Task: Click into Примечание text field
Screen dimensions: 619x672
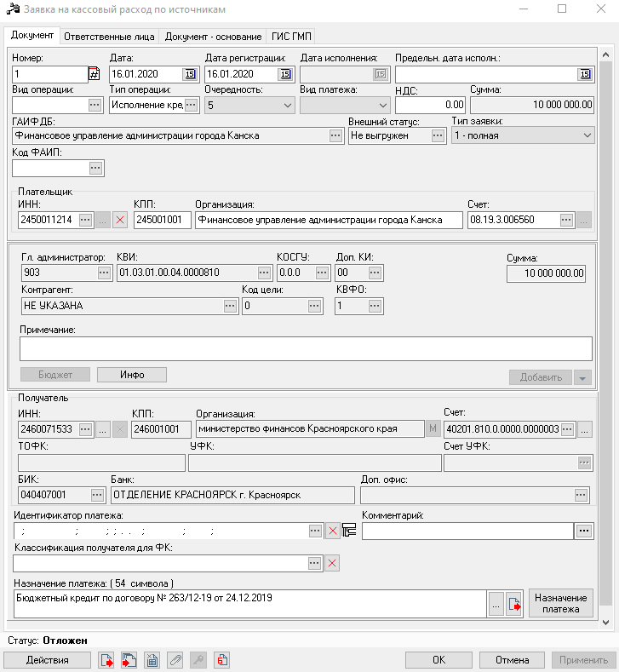Action: point(306,348)
